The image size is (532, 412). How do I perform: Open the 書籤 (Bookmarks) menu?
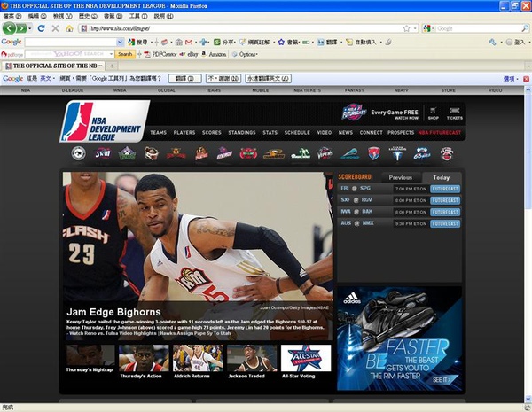(113, 16)
